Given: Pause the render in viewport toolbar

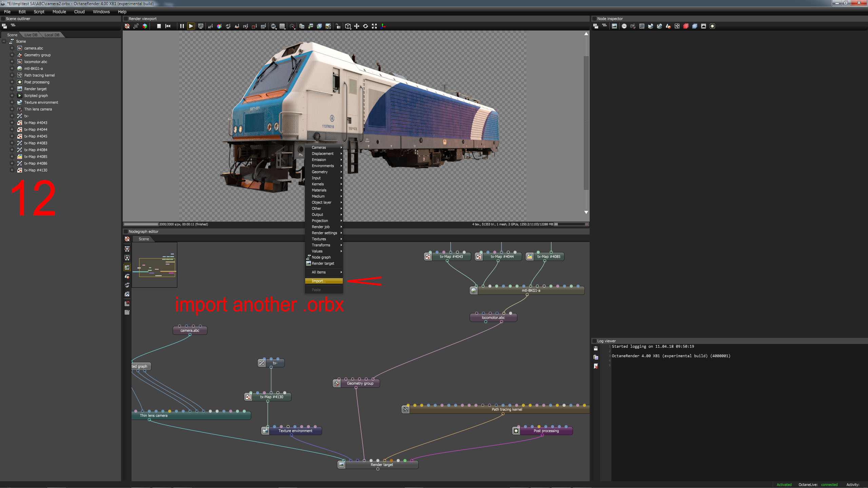Looking at the screenshot, I should tap(182, 26).
